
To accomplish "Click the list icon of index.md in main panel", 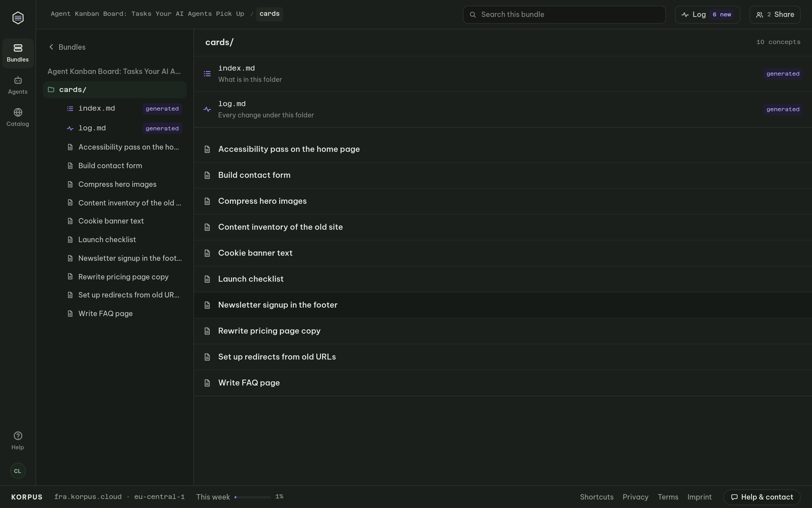I will click(207, 74).
